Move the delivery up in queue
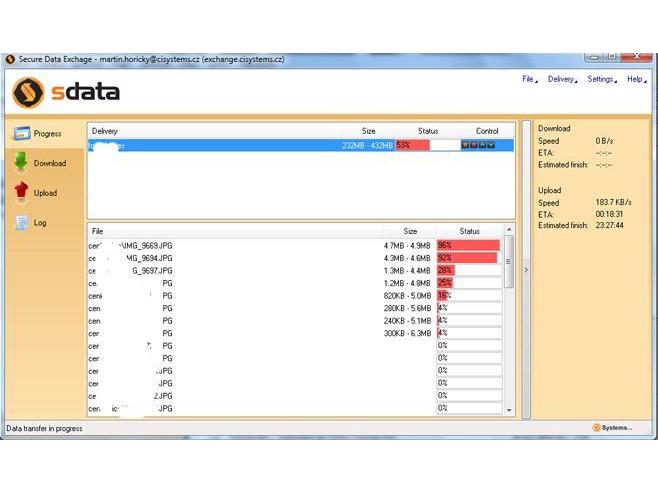 click(x=483, y=145)
